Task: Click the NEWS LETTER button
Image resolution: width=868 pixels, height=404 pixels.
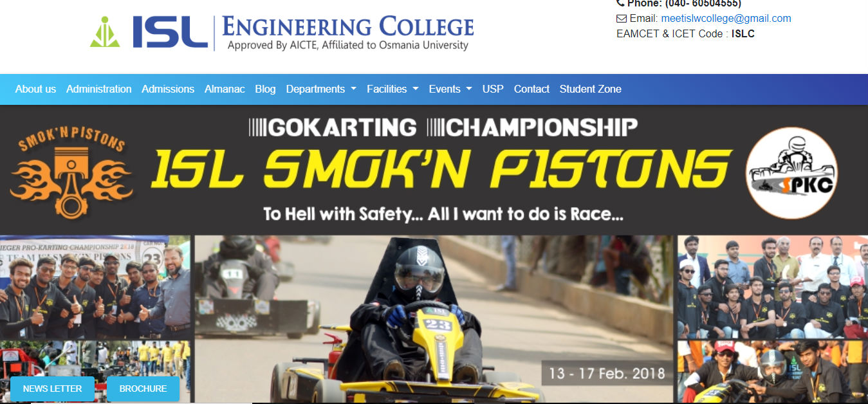Action: click(53, 389)
